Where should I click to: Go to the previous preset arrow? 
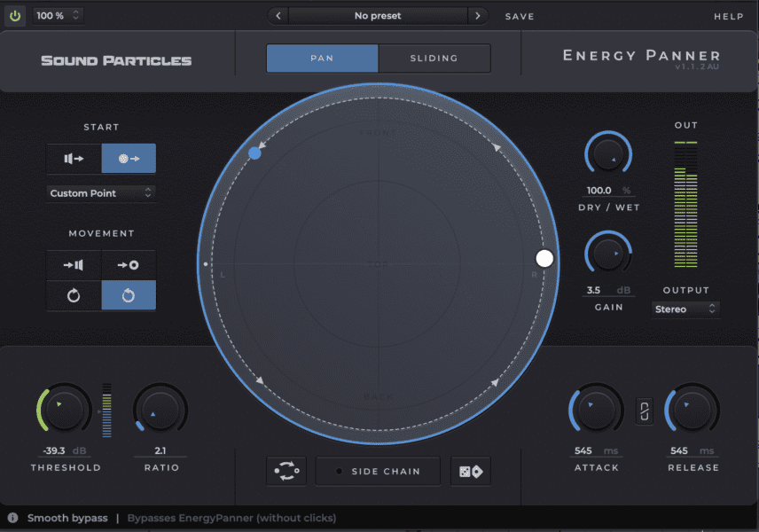click(278, 15)
